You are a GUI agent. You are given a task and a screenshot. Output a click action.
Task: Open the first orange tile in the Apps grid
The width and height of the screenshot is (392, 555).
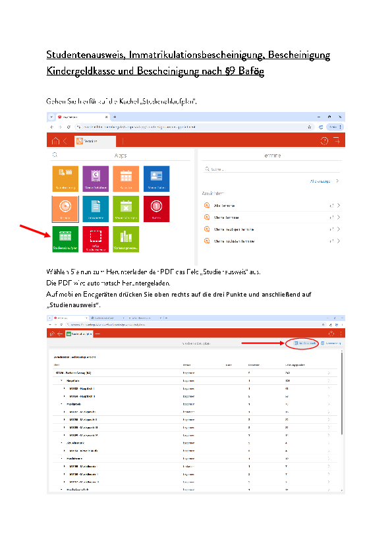click(x=65, y=179)
